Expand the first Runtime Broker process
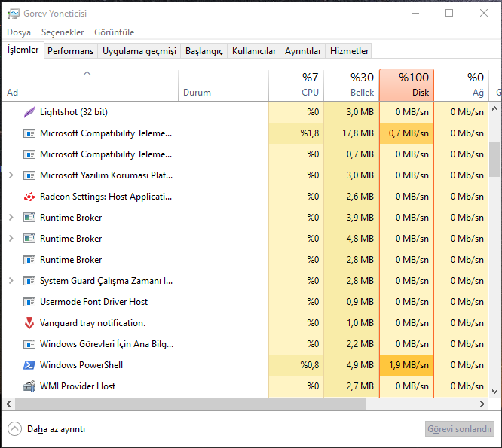Image resolution: width=502 pixels, height=448 pixels. 11,218
